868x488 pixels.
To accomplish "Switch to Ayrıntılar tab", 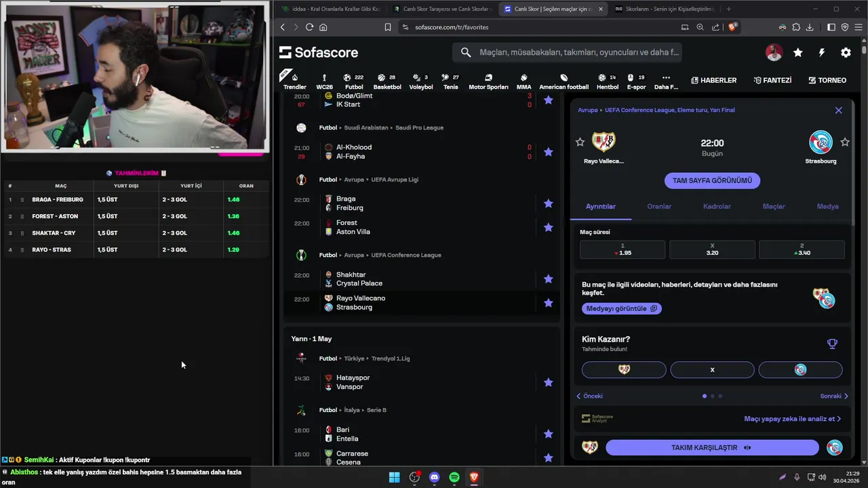I will (601, 206).
